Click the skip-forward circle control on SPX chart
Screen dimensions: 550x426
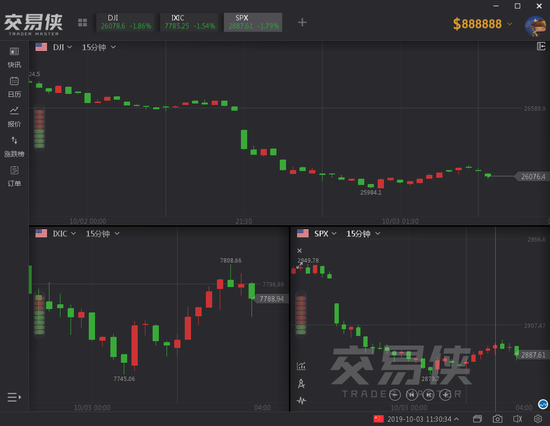[429, 395]
